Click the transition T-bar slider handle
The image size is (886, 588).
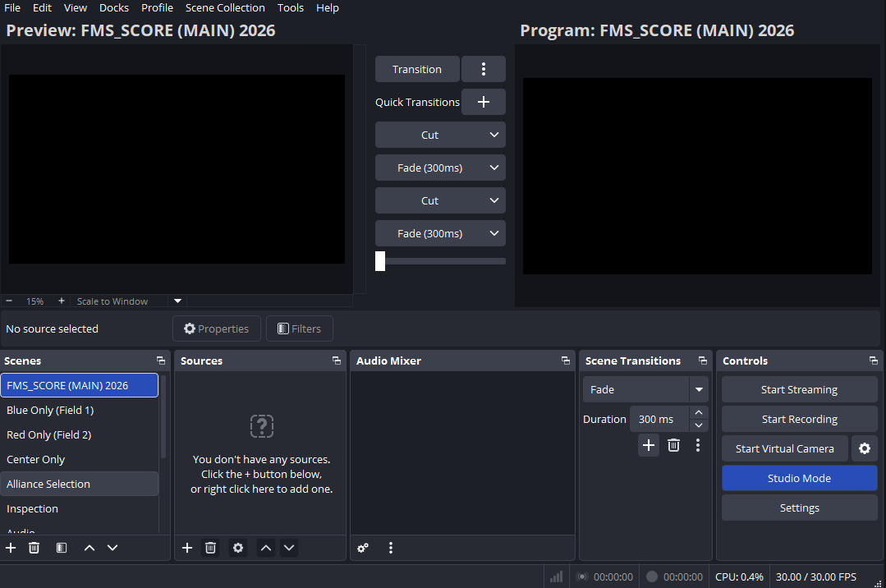coord(380,261)
